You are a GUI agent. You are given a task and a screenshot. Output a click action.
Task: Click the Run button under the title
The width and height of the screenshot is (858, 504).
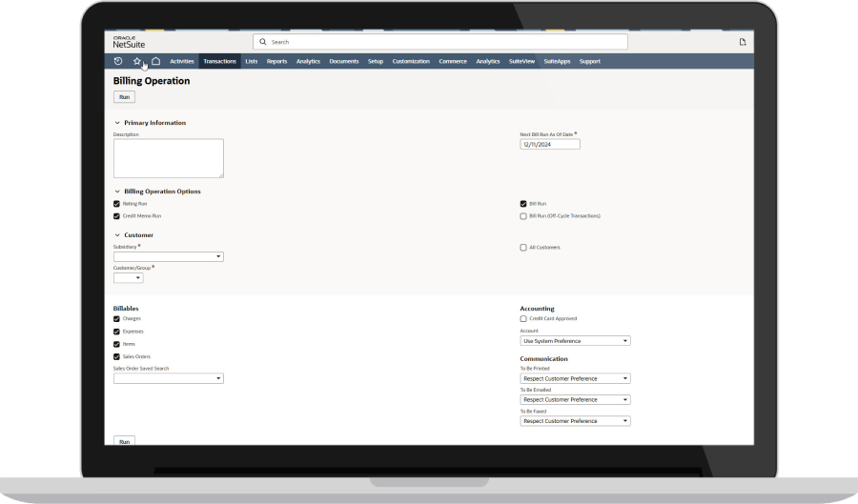pyautogui.click(x=125, y=97)
